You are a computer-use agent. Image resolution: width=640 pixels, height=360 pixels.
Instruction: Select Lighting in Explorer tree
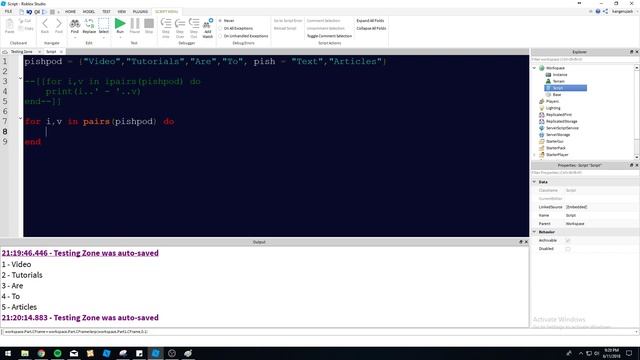(553, 108)
